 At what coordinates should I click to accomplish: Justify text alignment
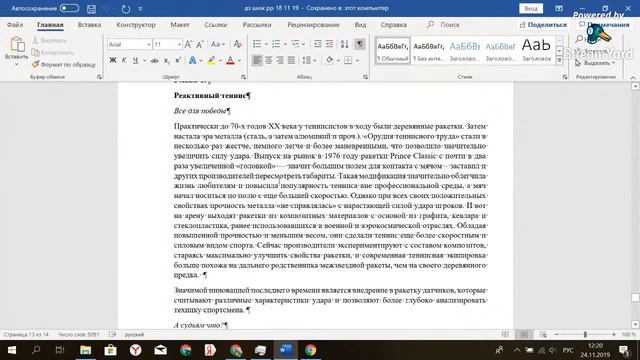[291, 60]
